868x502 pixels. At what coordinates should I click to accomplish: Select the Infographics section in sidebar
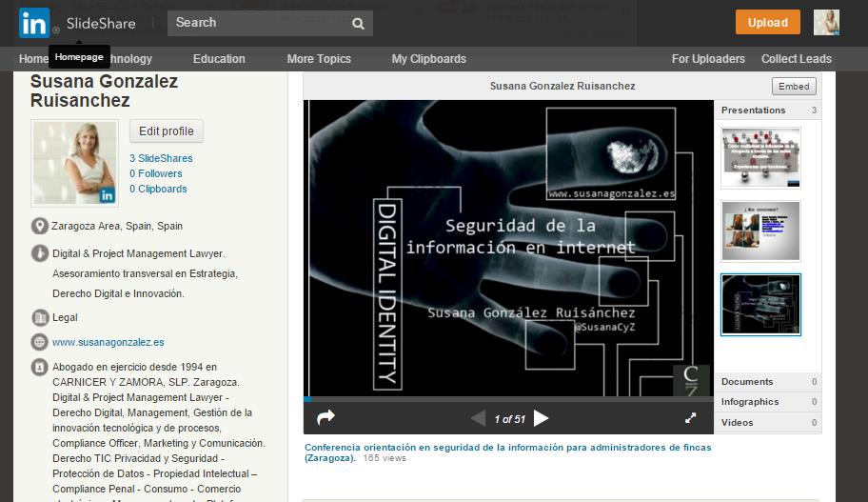pos(750,402)
